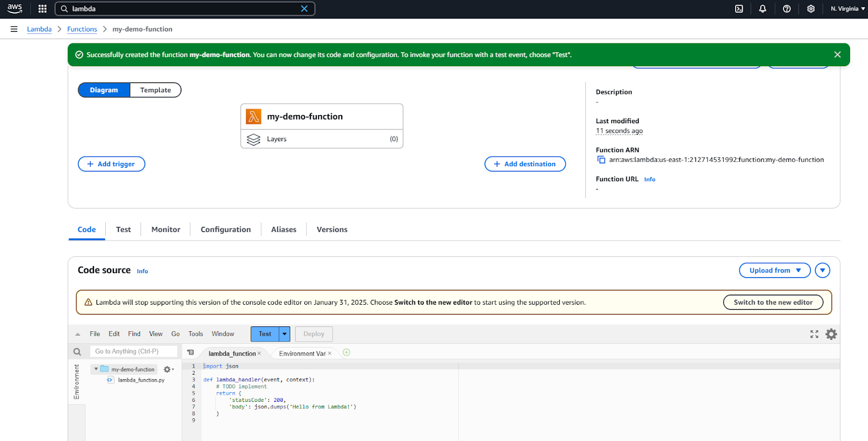Open the editor View menu
The image size is (868, 441).
pyautogui.click(x=156, y=334)
